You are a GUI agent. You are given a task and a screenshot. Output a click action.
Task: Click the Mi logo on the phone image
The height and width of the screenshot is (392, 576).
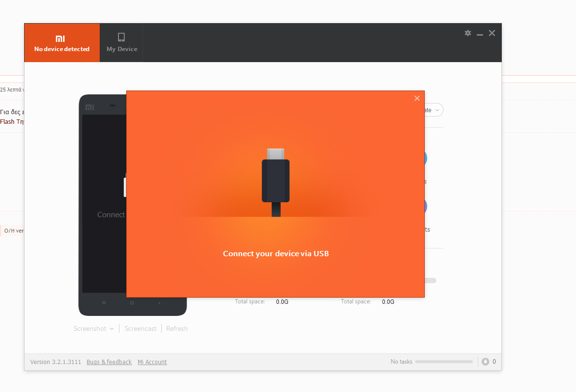tap(90, 107)
